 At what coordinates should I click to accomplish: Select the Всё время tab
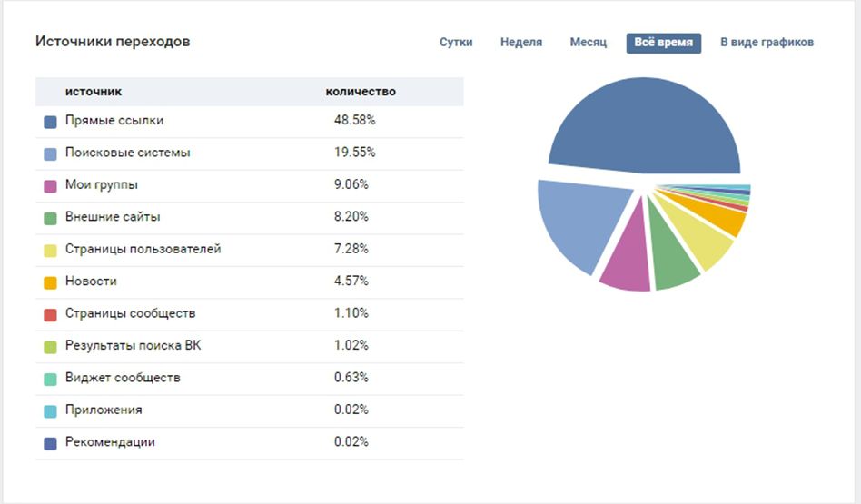[663, 43]
